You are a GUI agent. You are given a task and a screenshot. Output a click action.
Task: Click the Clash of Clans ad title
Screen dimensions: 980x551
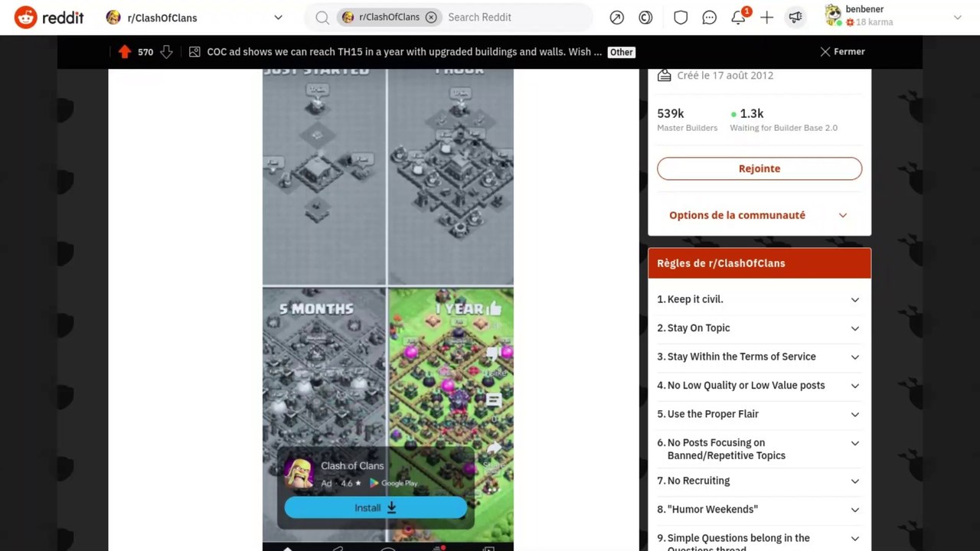pos(352,465)
